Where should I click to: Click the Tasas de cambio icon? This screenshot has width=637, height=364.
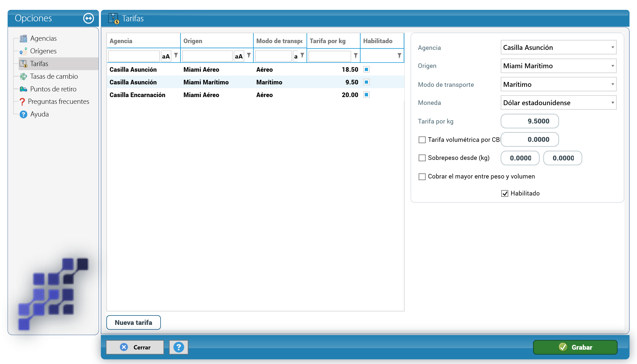point(23,77)
